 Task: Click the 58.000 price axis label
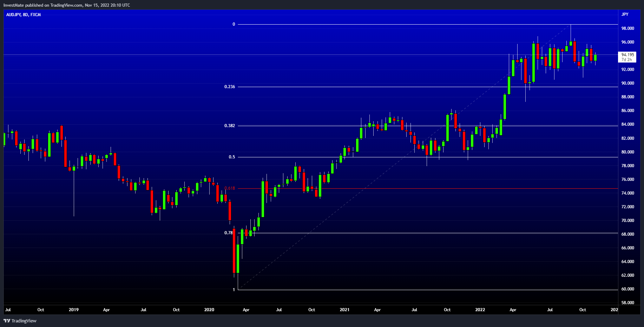point(627,303)
